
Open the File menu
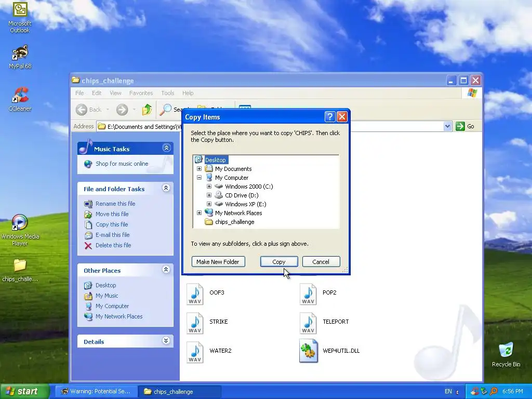coord(79,93)
